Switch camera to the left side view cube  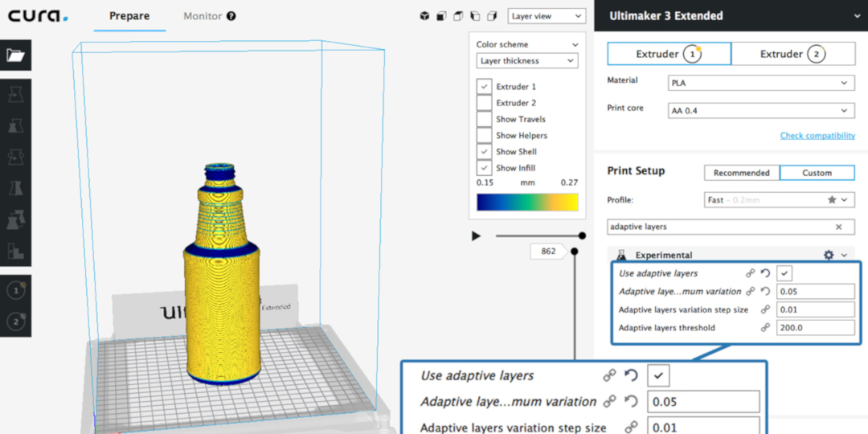[475, 16]
